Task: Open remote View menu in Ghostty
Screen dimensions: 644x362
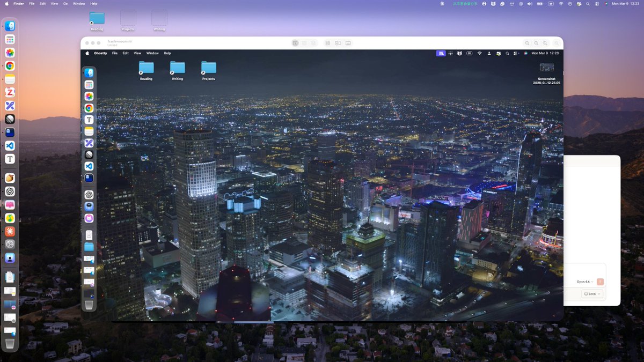Action: pos(137,53)
